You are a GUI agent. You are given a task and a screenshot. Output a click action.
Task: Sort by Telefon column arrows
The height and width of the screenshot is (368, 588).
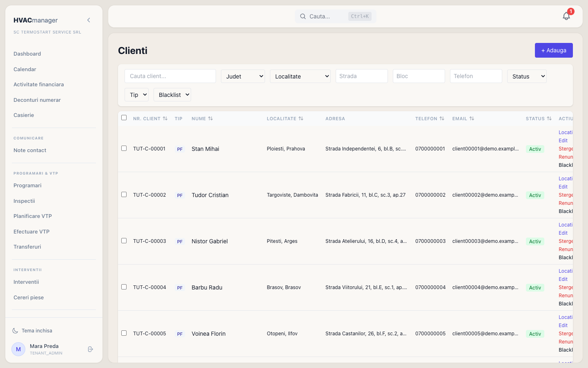[x=442, y=119]
